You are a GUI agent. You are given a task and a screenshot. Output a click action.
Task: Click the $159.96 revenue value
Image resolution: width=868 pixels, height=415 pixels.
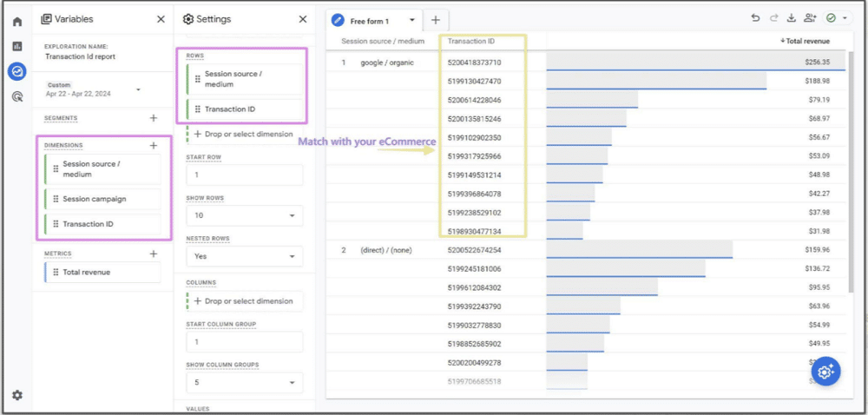(x=818, y=250)
